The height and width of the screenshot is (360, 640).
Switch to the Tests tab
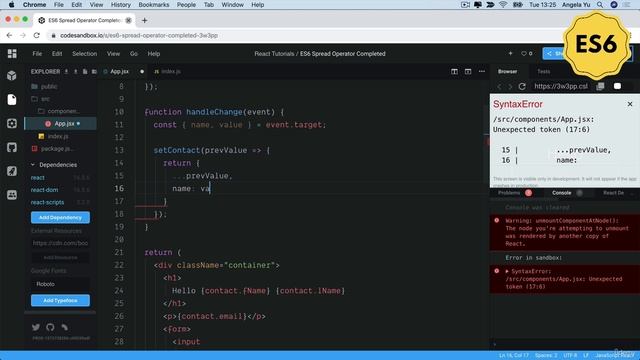(543, 71)
